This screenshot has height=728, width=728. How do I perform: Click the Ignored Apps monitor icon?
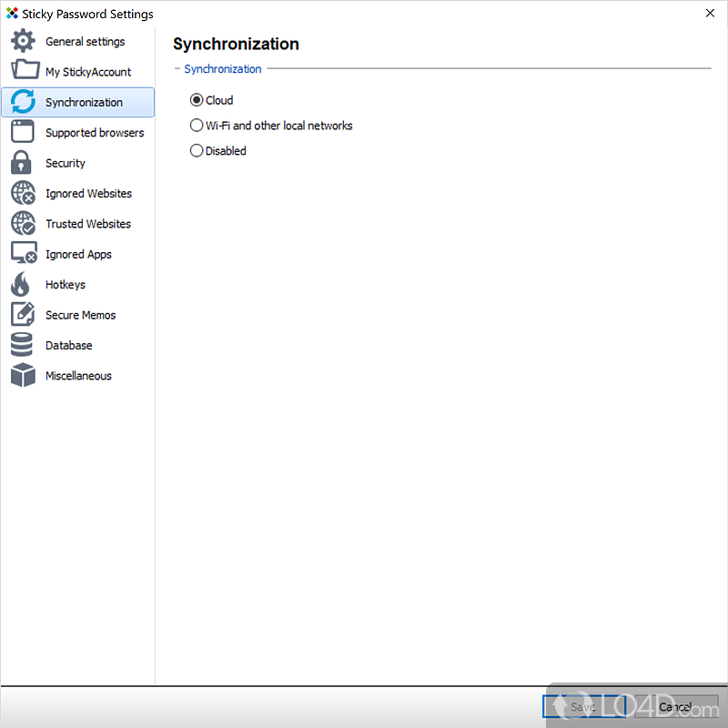pyautogui.click(x=23, y=255)
